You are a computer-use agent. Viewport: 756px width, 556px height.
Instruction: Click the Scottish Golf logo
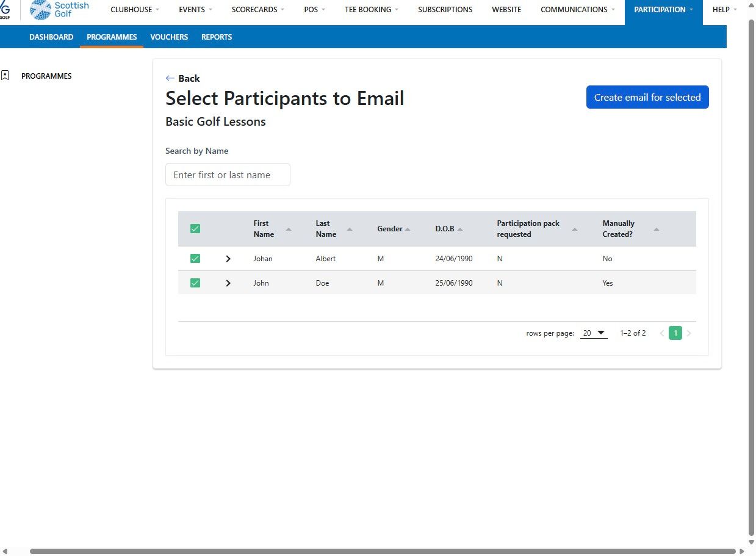pos(59,10)
